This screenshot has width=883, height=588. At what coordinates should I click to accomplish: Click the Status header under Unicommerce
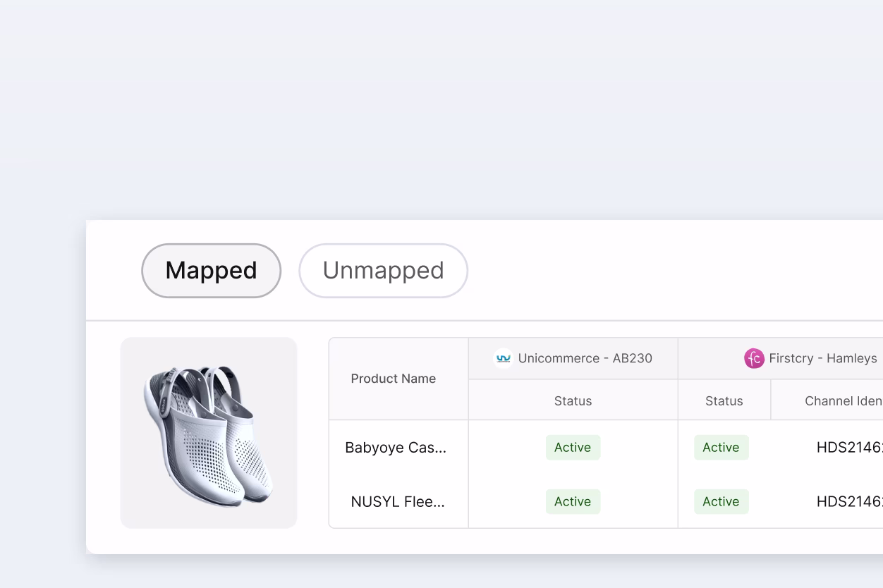click(573, 401)
